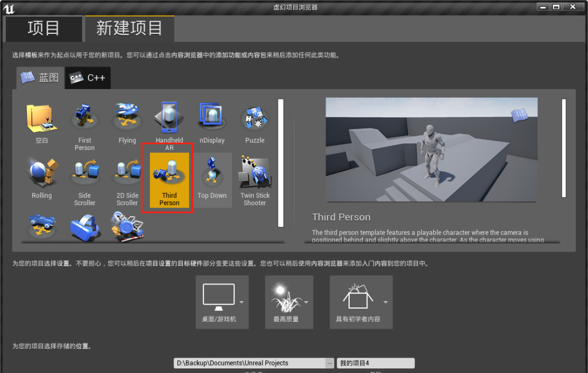Choose the Third Person template
This screenshot has height=373, width=588.
[x=169, y=180]
